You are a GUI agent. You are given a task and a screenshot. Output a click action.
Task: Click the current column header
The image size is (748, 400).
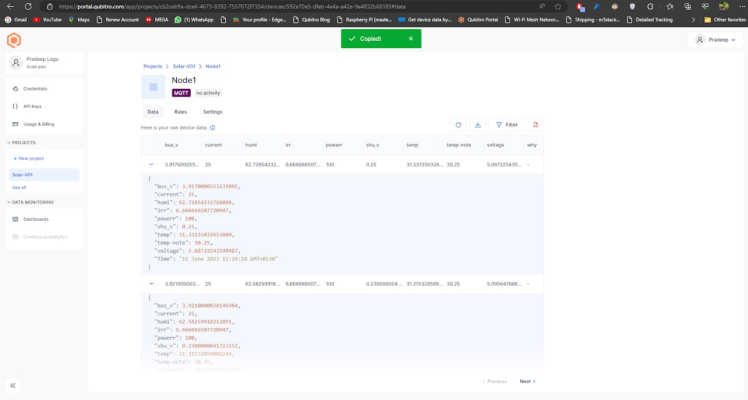[x=213, y=145]
